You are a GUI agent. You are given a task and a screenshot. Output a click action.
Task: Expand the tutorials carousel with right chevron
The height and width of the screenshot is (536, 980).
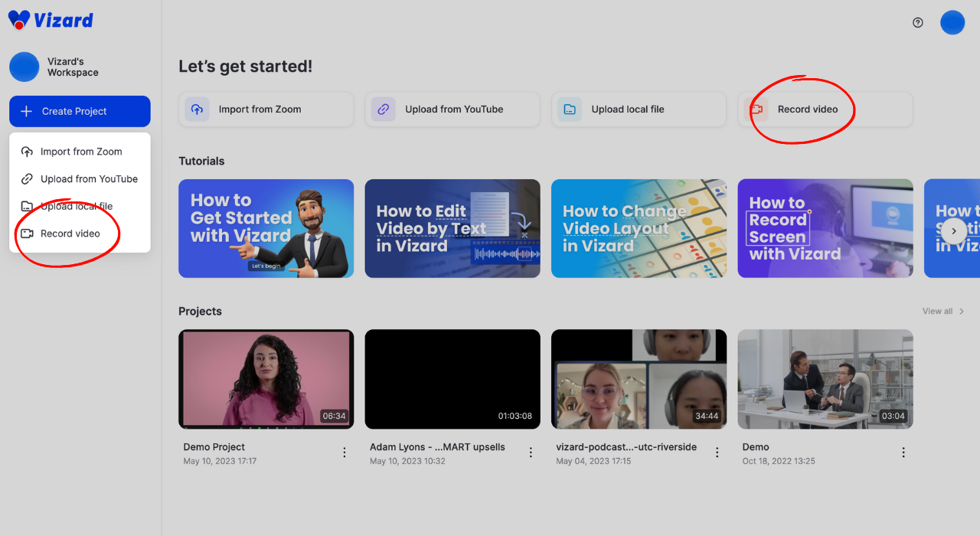[953, 231]
